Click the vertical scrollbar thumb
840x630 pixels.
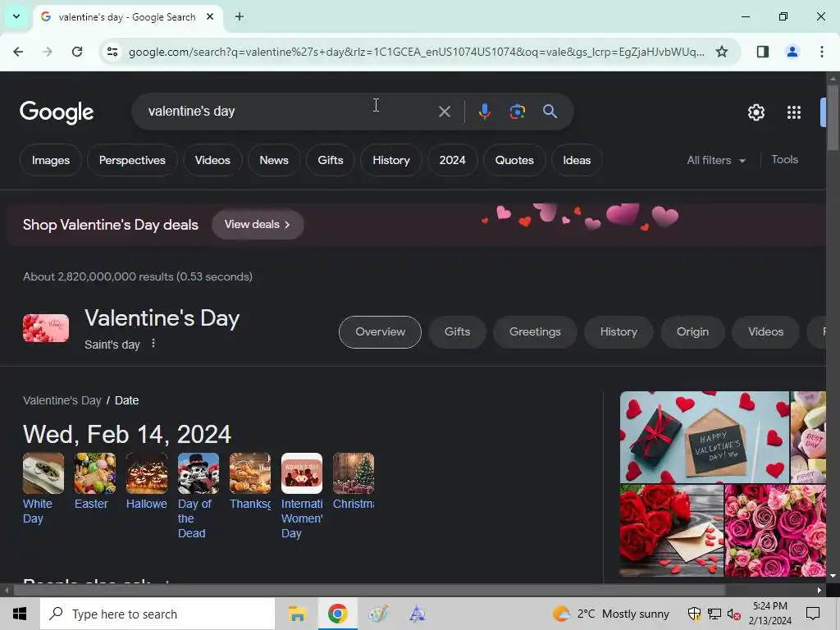pyautogui.click(x=833, y=118)
